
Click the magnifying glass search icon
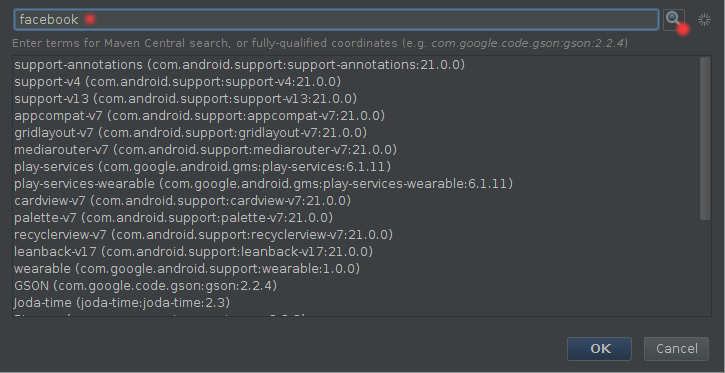tap(673, 20)
